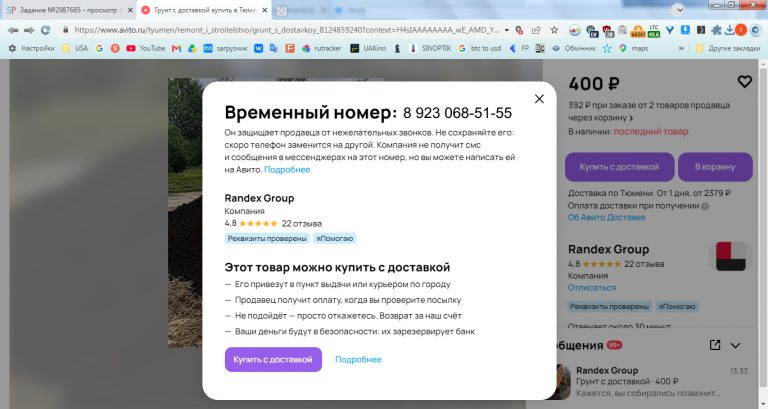This screenshot has height=409, width=768.
Task: Open the maps bookmark
Action: (634, 48)
